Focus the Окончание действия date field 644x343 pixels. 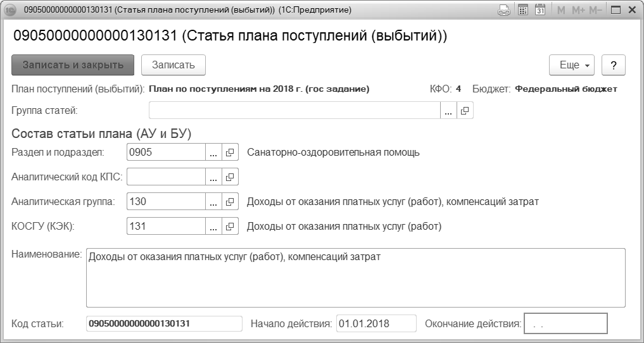click(x=565, y=324)
